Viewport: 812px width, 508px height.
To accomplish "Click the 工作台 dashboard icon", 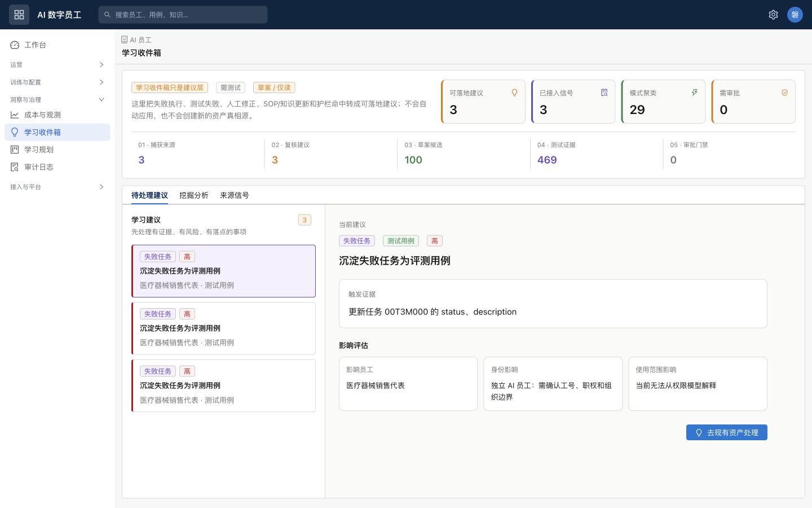I will [x=15, y=45].
